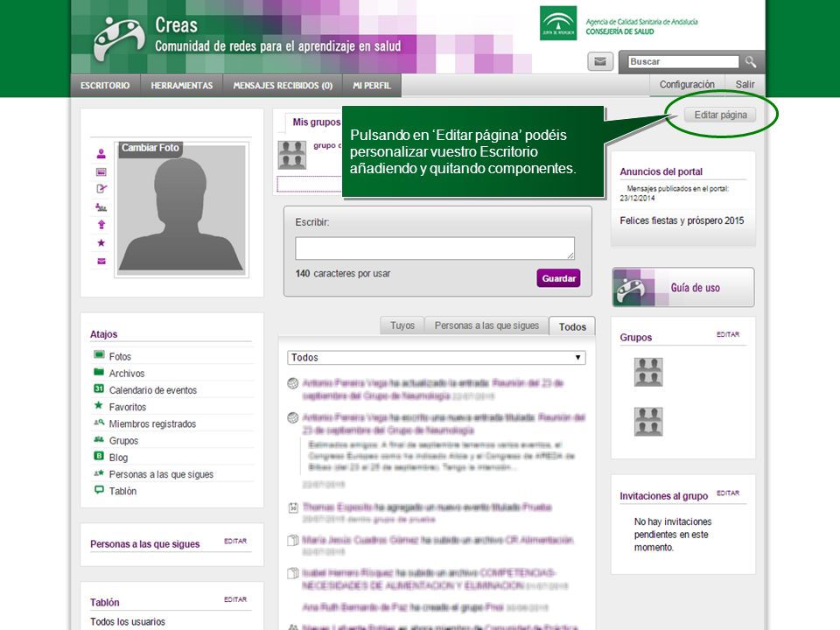Click the magnifier search icon
Screen dimensions: 840x630
(751, 61)
